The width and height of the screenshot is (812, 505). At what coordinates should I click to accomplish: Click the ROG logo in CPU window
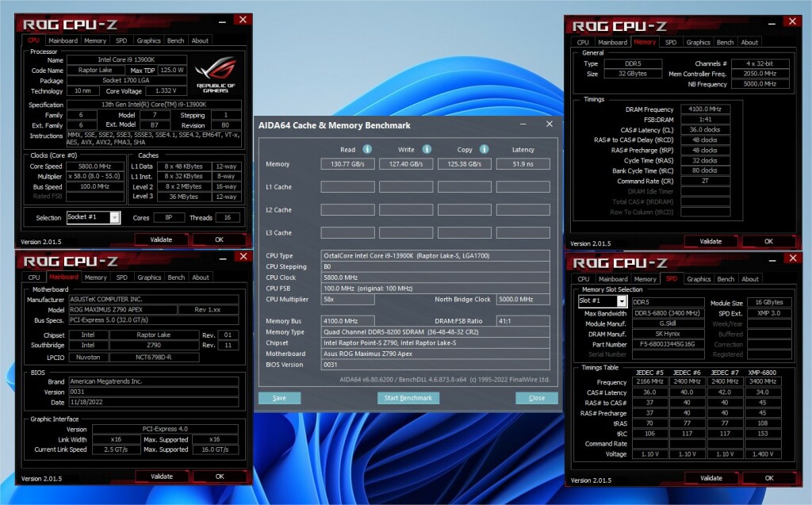pyautogui.click(x=216, y=75)
